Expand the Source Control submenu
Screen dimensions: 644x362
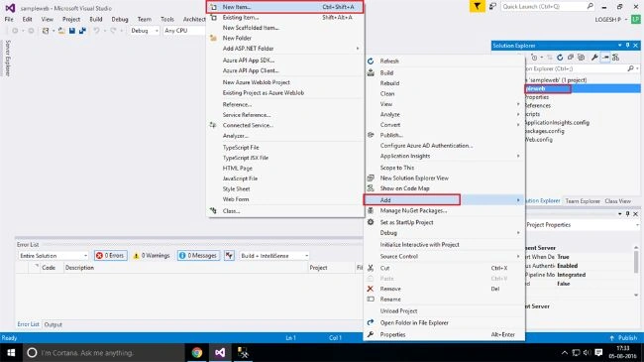point(444,256)
